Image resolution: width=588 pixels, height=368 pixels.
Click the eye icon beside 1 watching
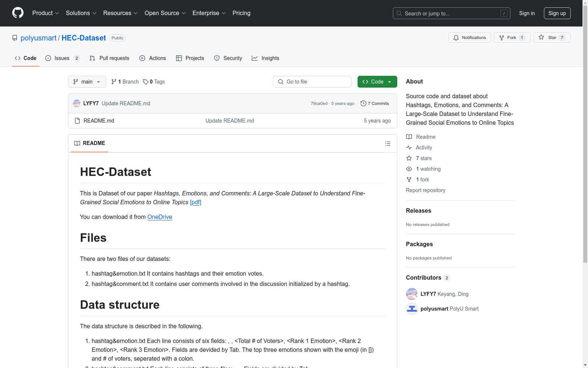[x=409, y=169]
